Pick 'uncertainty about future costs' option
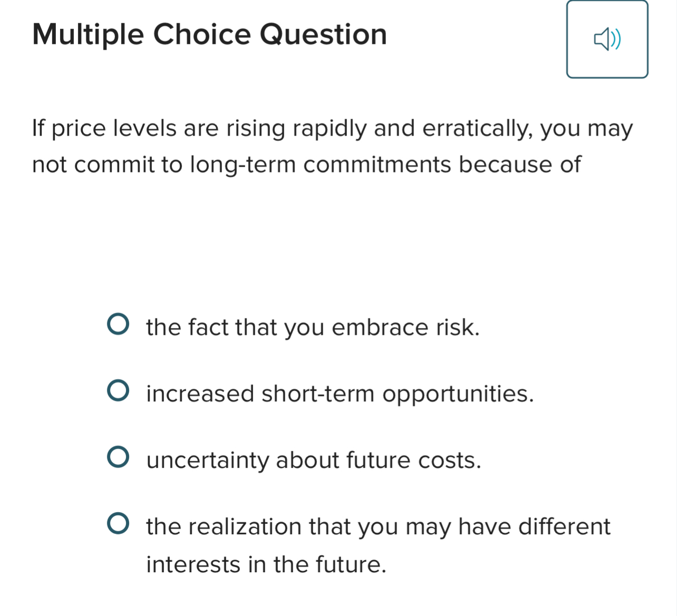Viewport: 677px width, 616px height. (119, 458)
